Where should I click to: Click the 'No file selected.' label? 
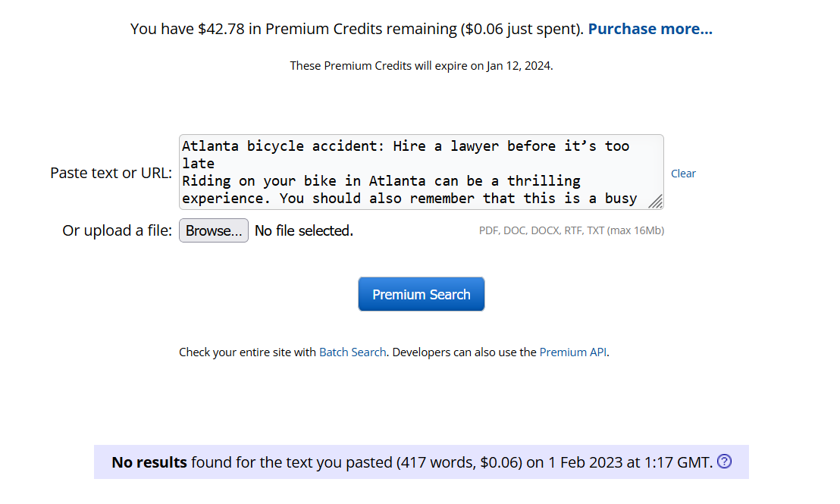point(304,230)
